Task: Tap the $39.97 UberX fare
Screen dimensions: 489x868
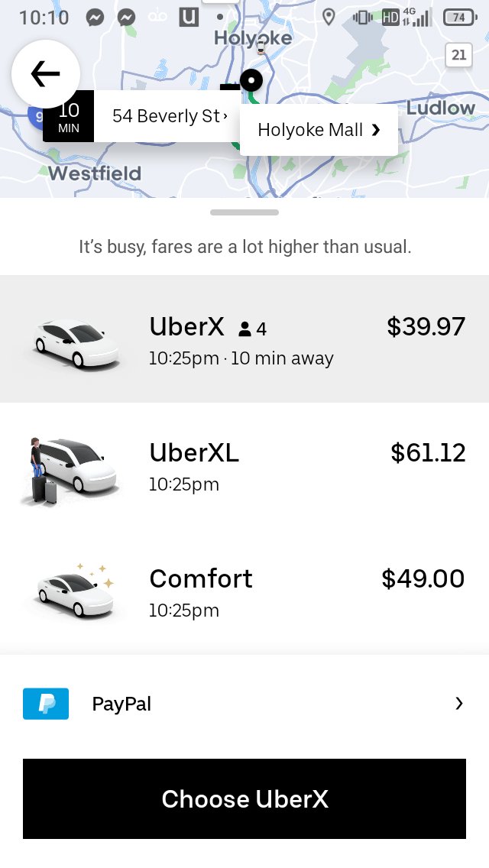Action: tap(426, 327)
